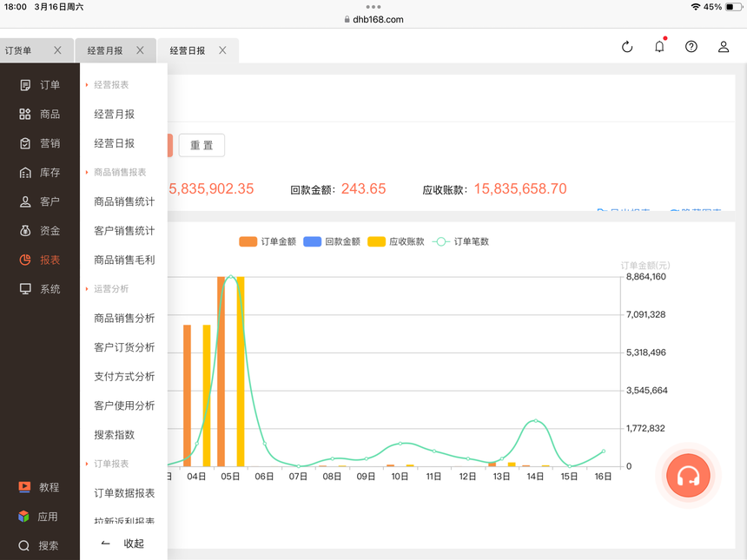Screen dimensions: 747x560
Task: Open the notification bell icon
Action: [659, 46]
